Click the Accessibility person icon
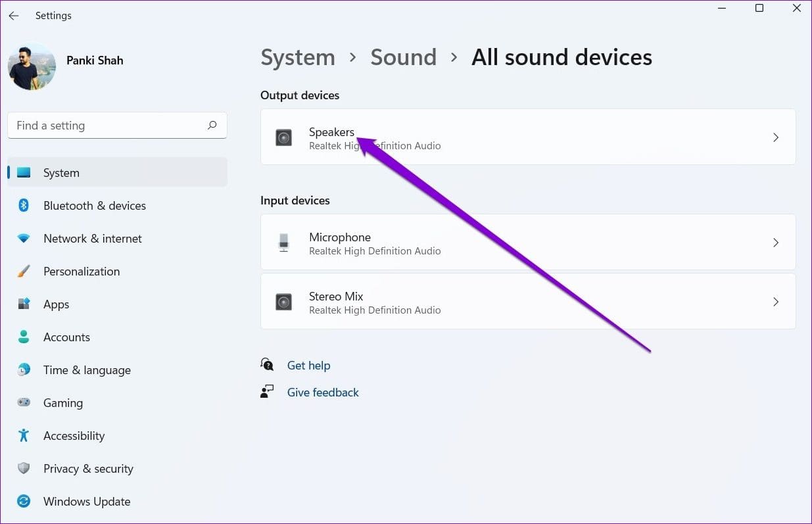 24,436
